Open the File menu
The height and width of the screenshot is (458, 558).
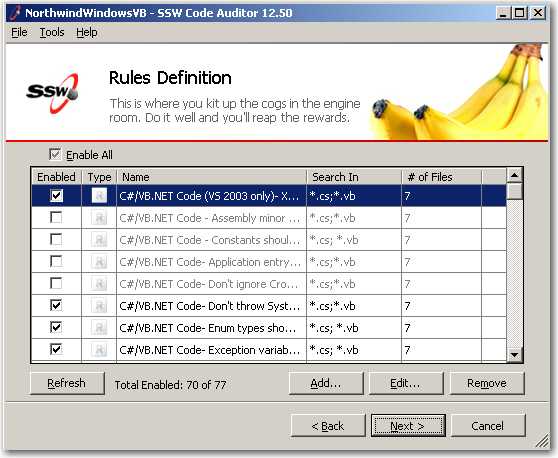pyautogui.click(x=19, y=32)
